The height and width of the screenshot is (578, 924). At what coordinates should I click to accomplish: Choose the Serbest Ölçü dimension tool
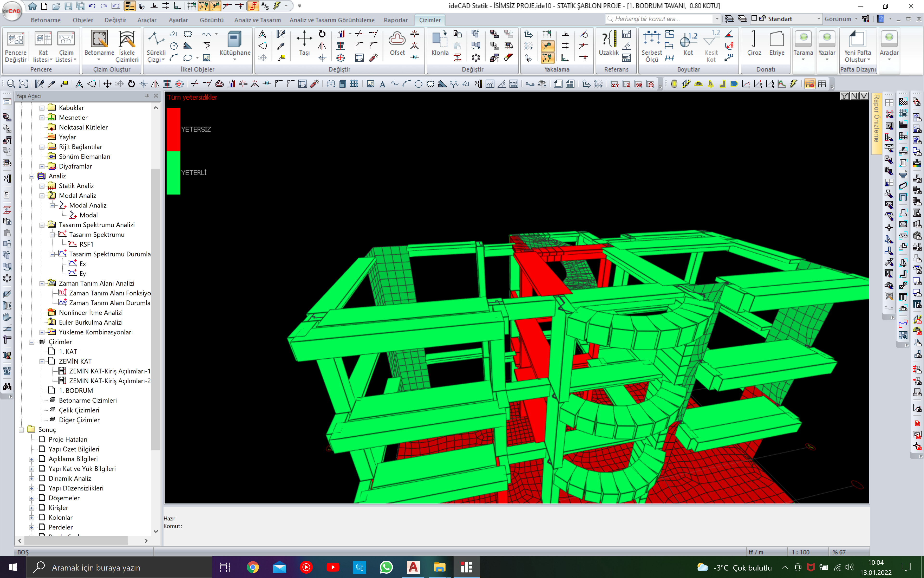(651, 46)
